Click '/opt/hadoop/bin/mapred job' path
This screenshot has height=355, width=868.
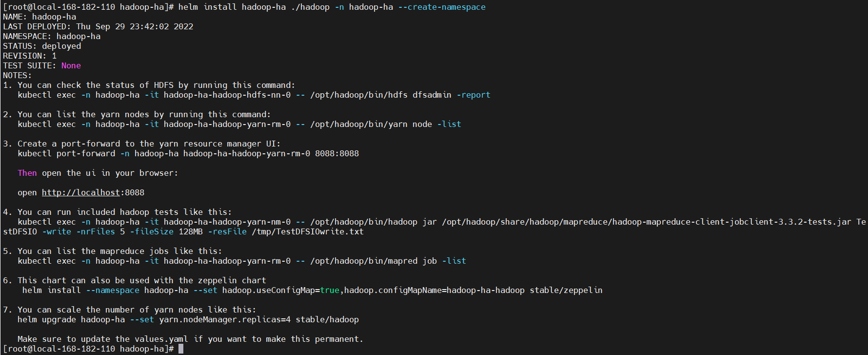[374, 261]
